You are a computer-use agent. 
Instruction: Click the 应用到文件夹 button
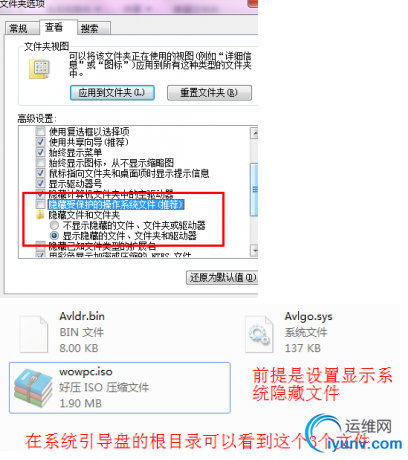pos(112,93)
